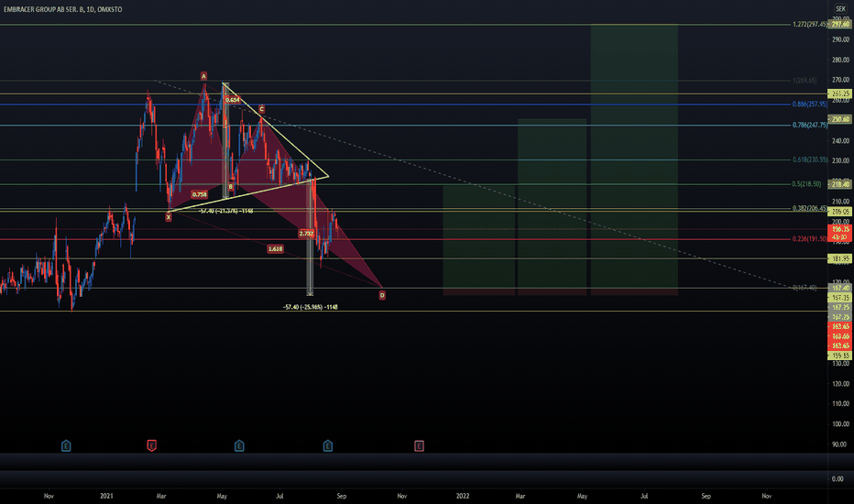
Task: Open the blue earnings marker near September
Action: (x=327, y=446)
